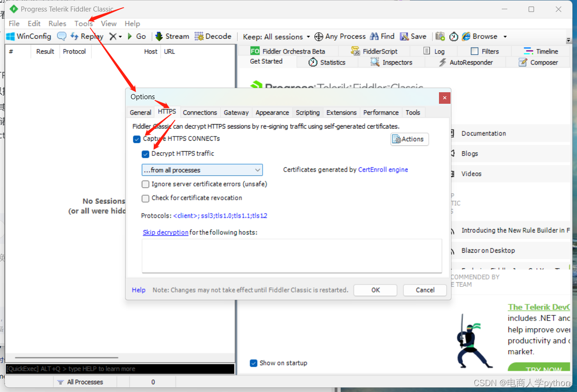Close Options dialog with red X
Viewport: 577px width, 392px height.
pos(444,98)
